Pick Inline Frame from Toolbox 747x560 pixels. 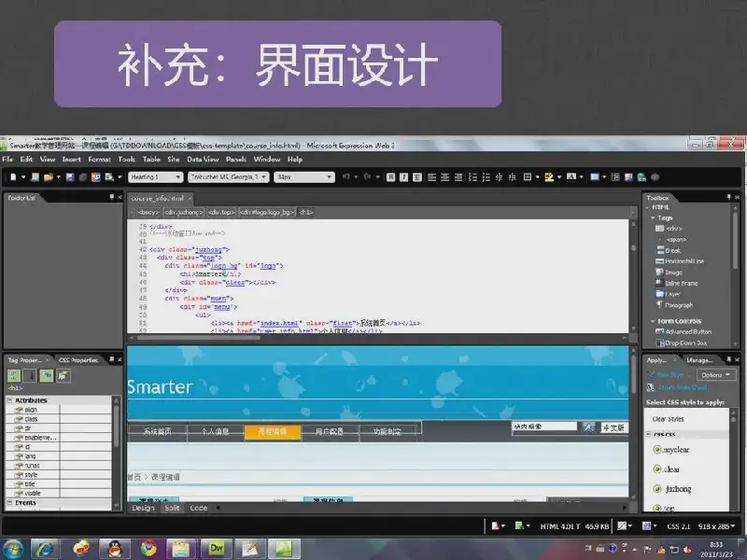(x=676, y=283)
